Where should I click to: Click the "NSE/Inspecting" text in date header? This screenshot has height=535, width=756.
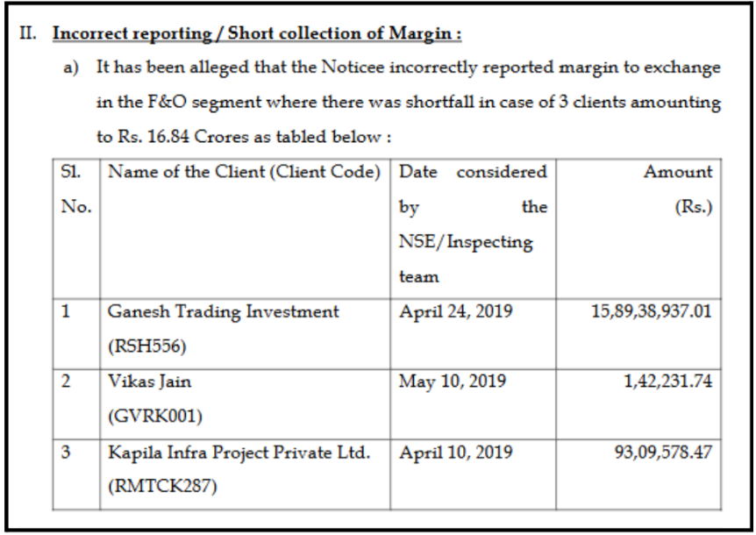[x=465, y=242]
